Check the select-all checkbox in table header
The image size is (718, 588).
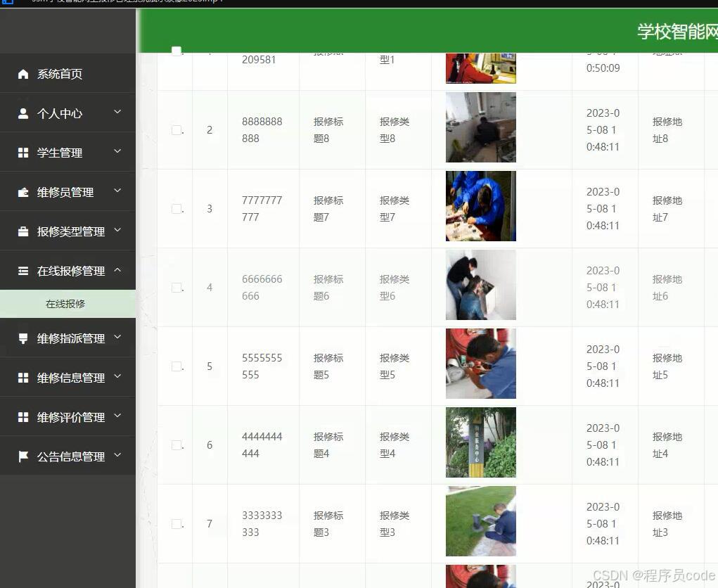coord(176,50)
